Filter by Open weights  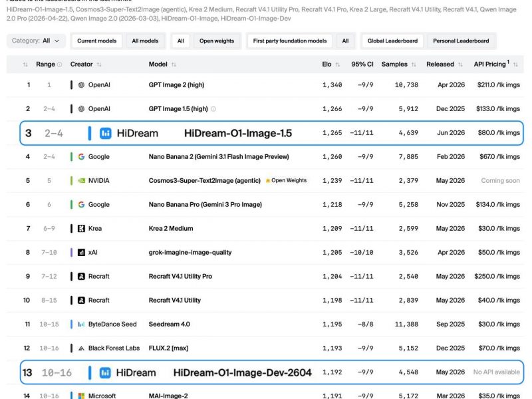(217, 41)
